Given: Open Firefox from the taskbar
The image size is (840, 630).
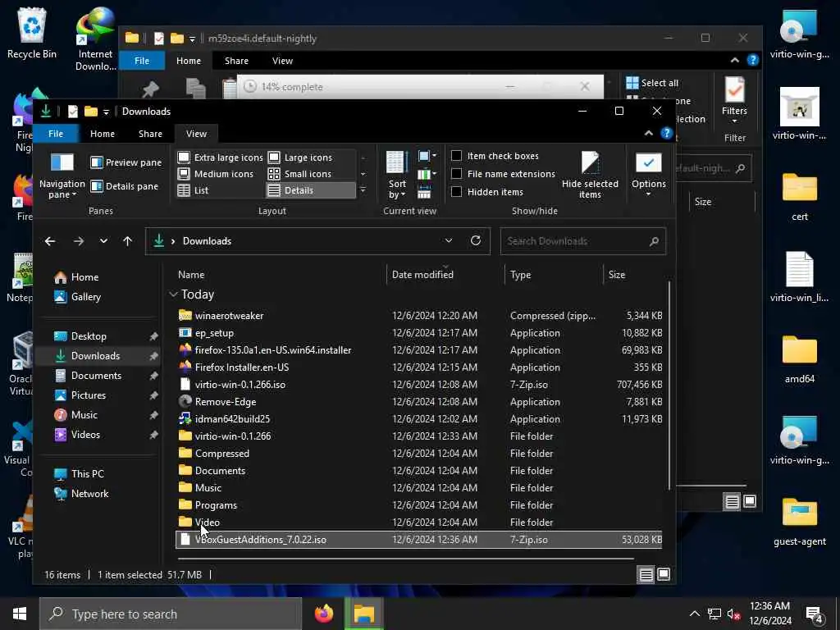Looking at the screenshot, I should click(323, 614).
